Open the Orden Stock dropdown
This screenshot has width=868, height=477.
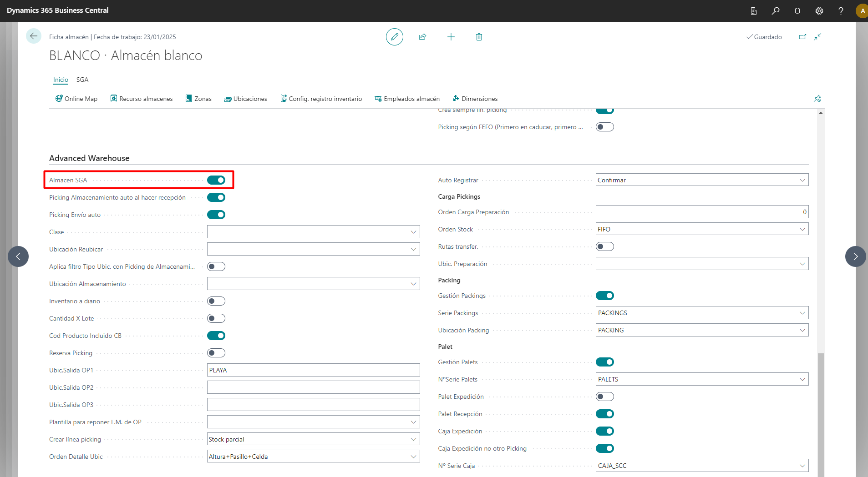pos(702,229)
